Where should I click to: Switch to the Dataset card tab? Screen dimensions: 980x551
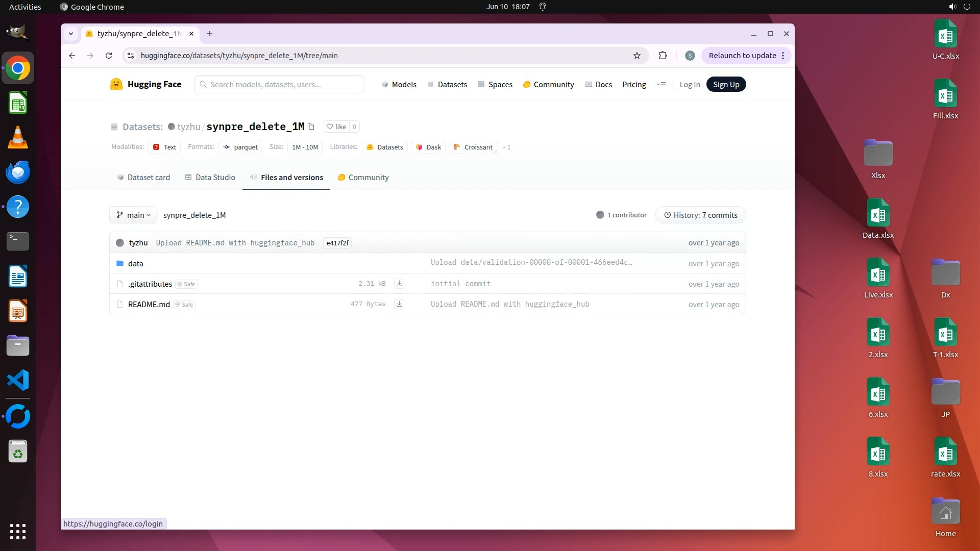tap(143, 178)
